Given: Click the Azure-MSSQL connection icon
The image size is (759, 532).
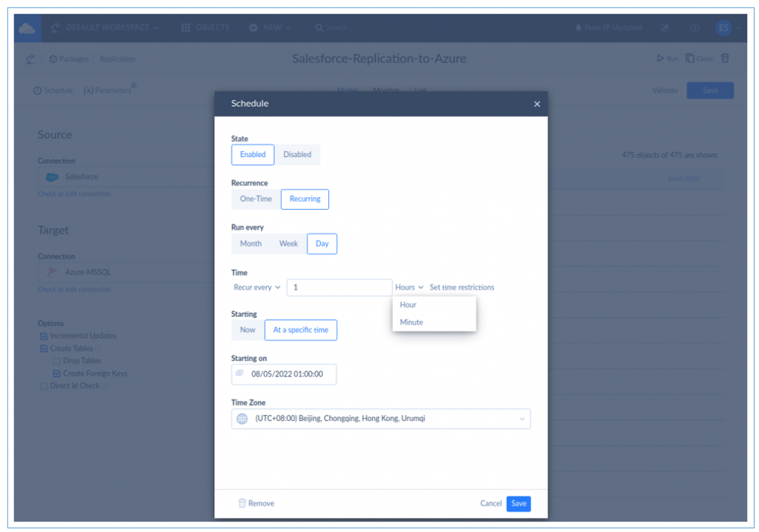Looking at the screenshot, I should coord(53,272).
